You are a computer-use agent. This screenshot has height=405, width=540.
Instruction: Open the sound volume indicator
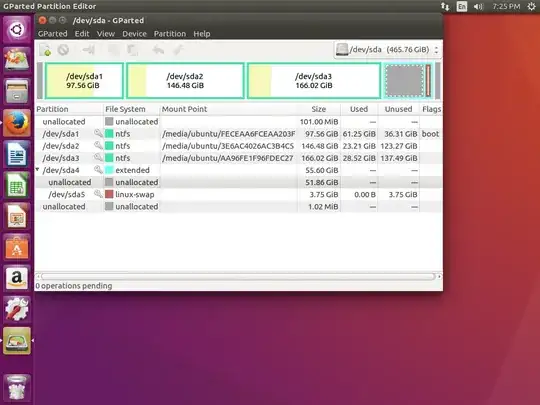pyautogui.click(x=478, y=7)
